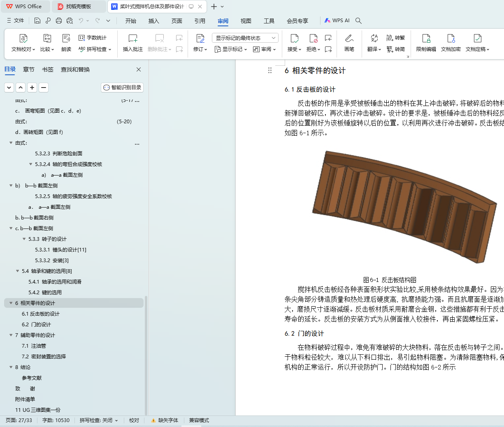Switch to the 会员专享 tab
The image size is (504, 427).
point(297,21)
